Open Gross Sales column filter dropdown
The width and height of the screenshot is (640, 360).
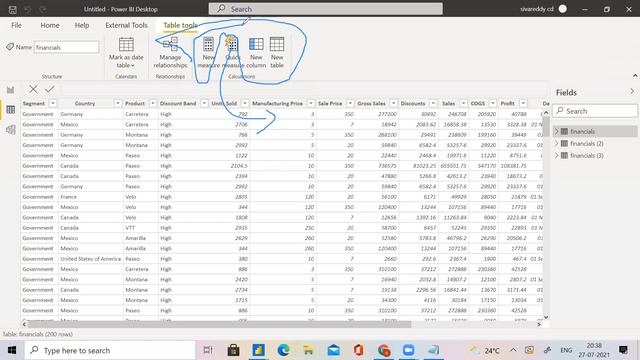click(x=393, y=104)
